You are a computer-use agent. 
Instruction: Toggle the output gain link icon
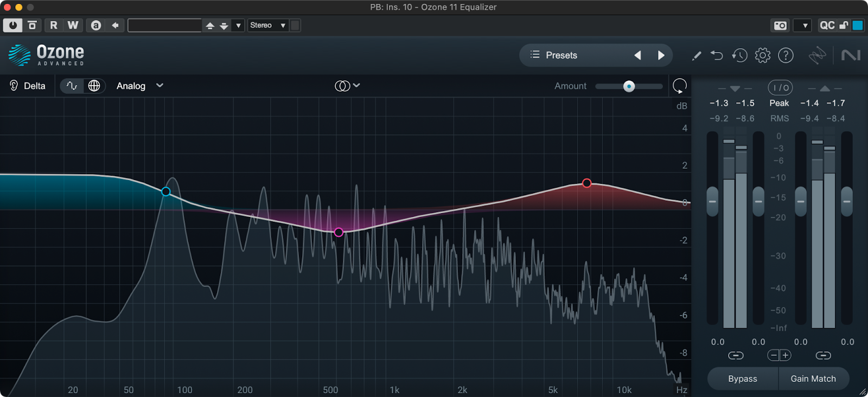pyautogui.click(x=823, y=355)
